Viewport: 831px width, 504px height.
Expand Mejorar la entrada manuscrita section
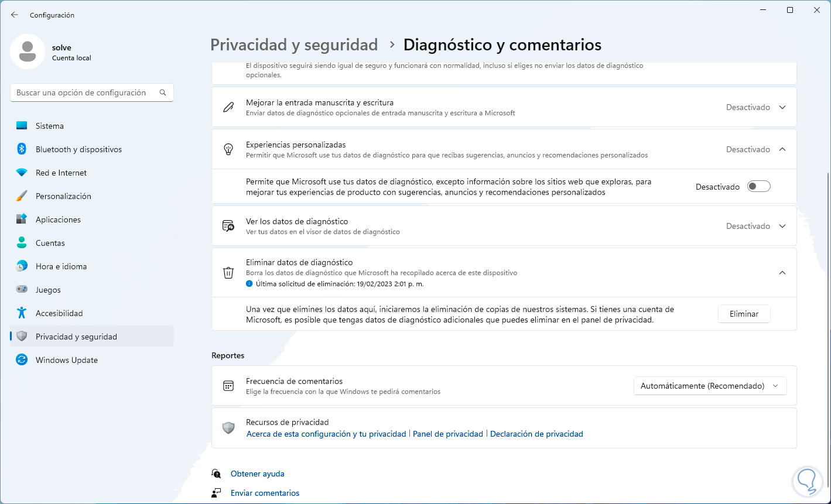coord(782,107)
